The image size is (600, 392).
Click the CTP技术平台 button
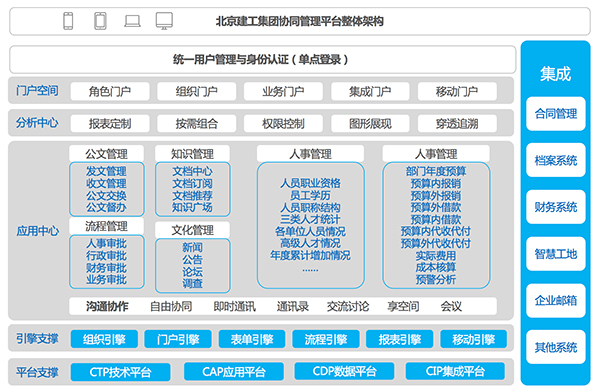[x=121, y=372]
